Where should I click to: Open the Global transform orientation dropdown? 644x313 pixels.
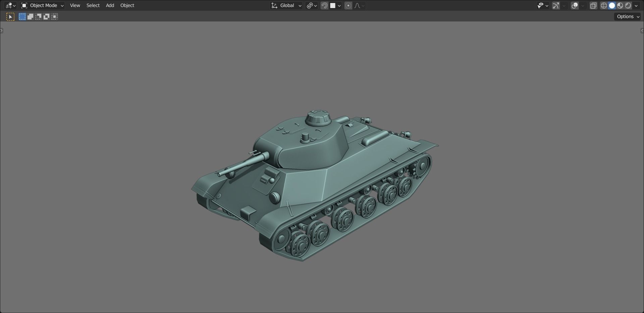(x=286, y=5)
